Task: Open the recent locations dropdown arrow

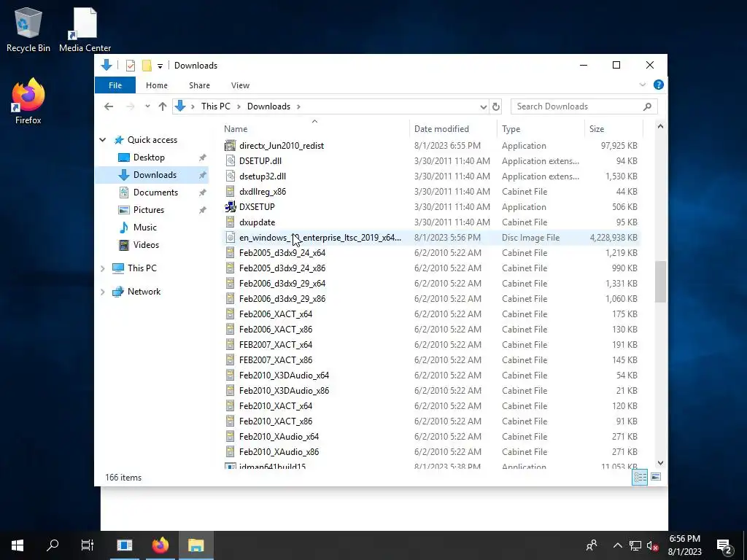Action: 147,106
